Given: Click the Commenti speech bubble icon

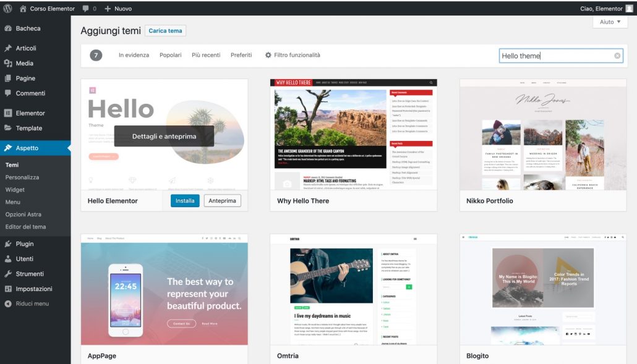Looking at the screenshot, I should [8, 93].
